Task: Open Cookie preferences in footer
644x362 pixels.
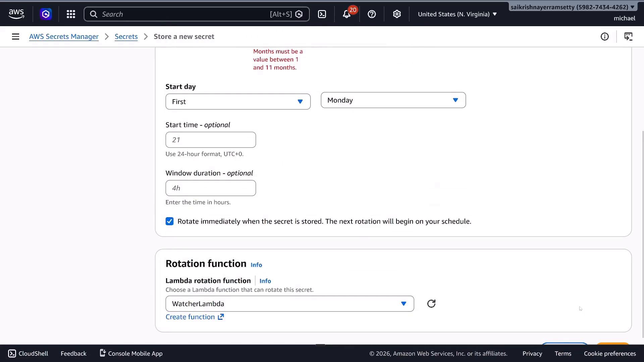Action: [610, 354]
